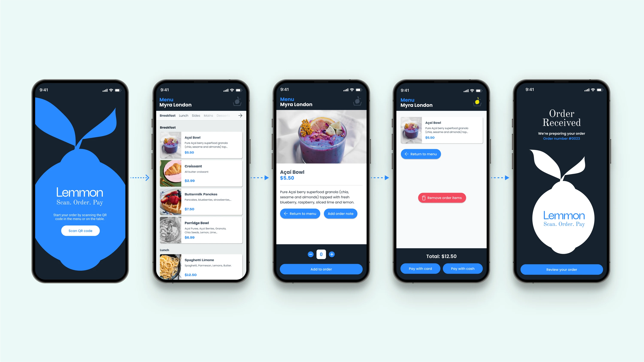Viewport: 644px width, 362px height.
Task: Tap the Croissant menu item
Action: click(200, 173)
